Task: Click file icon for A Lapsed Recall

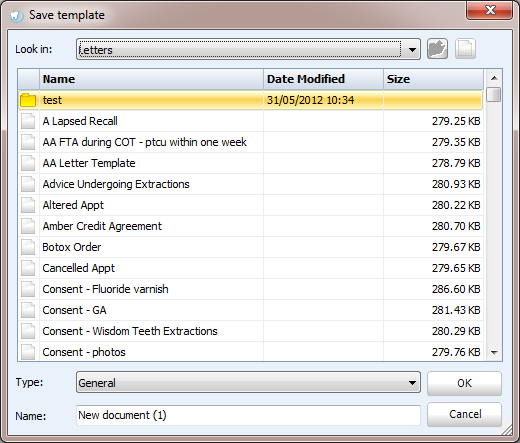Action: [x=28, y=121]
